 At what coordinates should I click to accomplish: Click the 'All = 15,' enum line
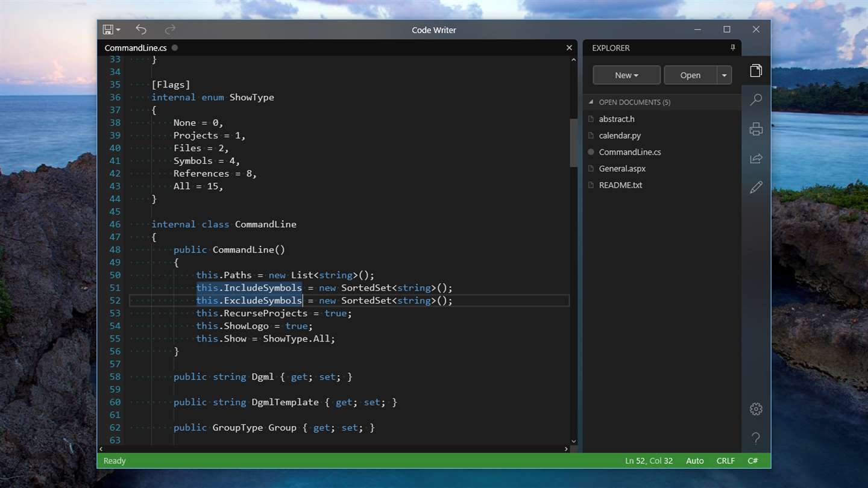(198, 186)
